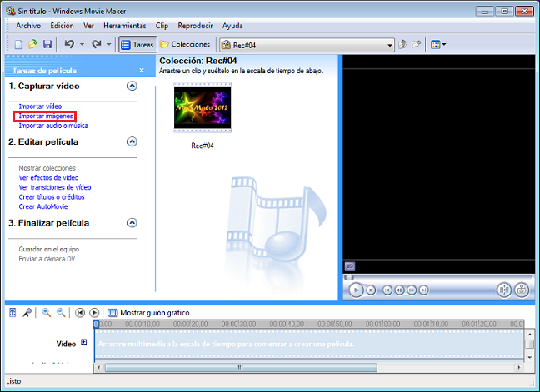Create a new project with New icon
Viewport: 540px width, 392px height.
pos(18,45)
